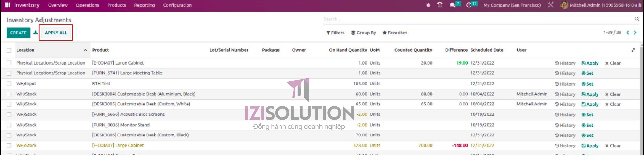This screenshot has width=644, height=156.
Task: Sort by Scheduled Date column header
Action: click(x=487, y=50)
